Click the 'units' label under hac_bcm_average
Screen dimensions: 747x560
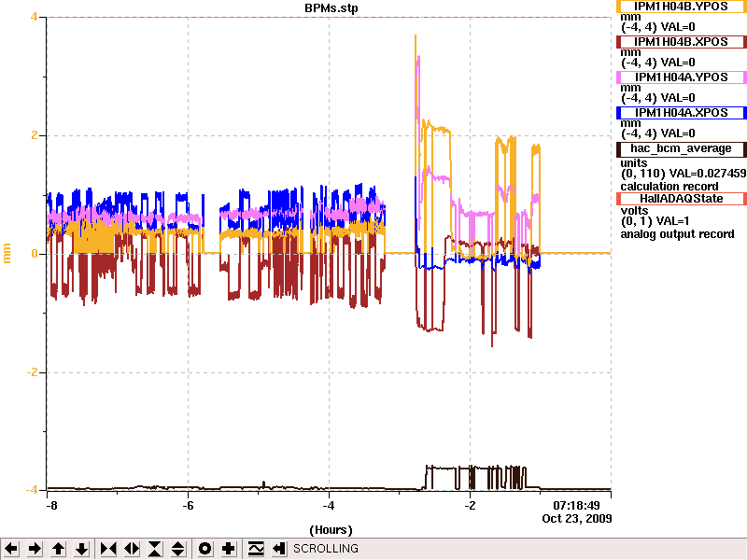point(634,163)
